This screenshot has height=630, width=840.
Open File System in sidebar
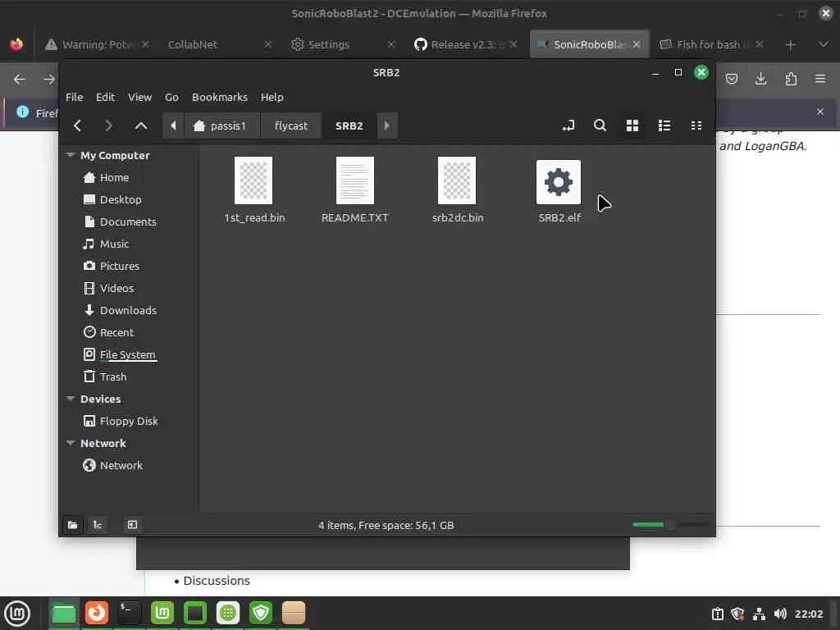[x=129, y=354]
